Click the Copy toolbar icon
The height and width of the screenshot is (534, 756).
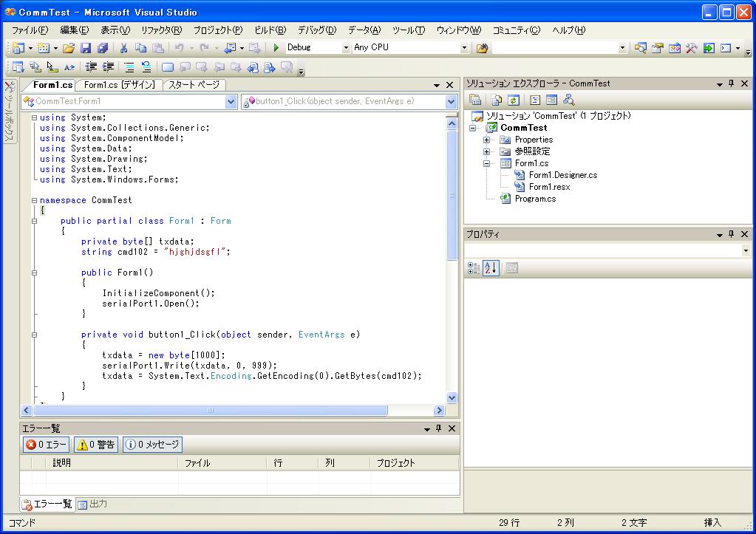141,48
